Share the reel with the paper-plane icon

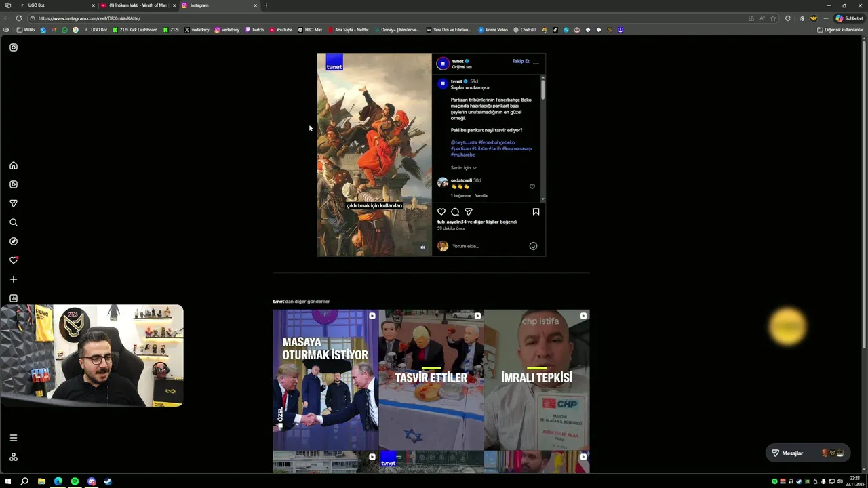click(x=469, y=212)
